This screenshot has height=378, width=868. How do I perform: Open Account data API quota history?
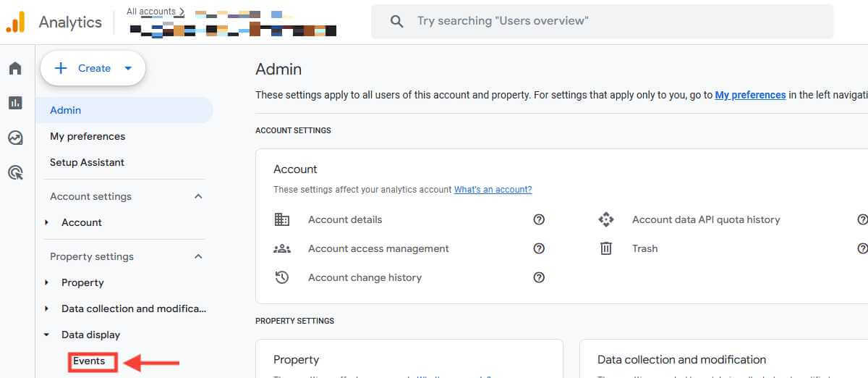[706, 219]
